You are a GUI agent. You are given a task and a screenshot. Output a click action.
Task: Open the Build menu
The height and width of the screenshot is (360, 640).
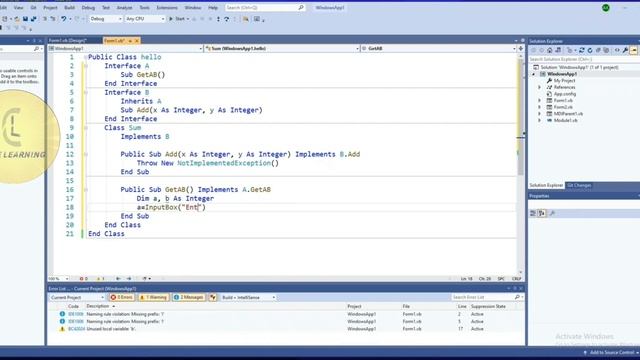coord(69,7)
